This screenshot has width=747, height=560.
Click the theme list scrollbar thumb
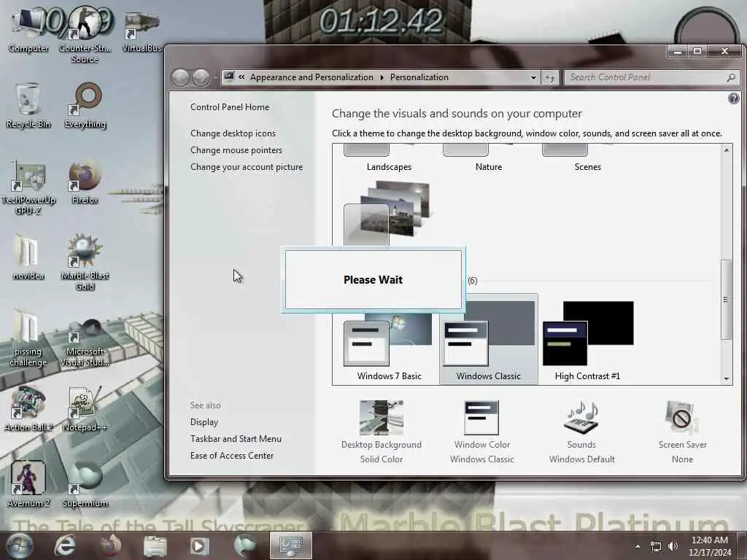[726, 299]
